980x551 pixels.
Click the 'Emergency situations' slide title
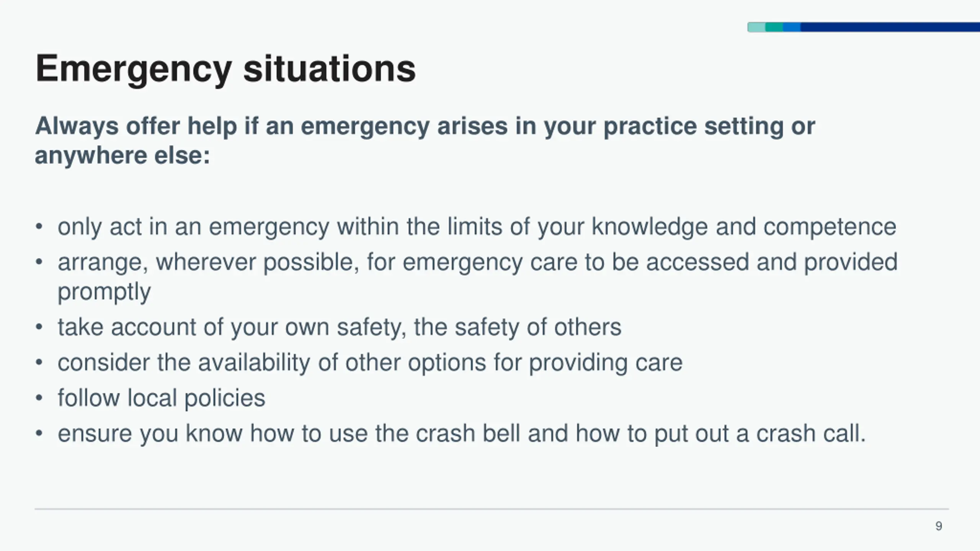[225, 70]
